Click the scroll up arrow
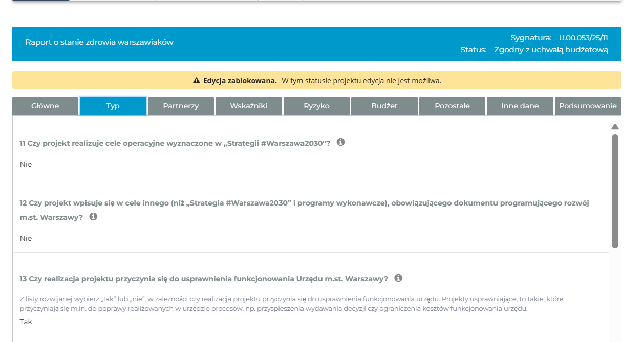Screen dimensions: 644x342 point(615,127)
